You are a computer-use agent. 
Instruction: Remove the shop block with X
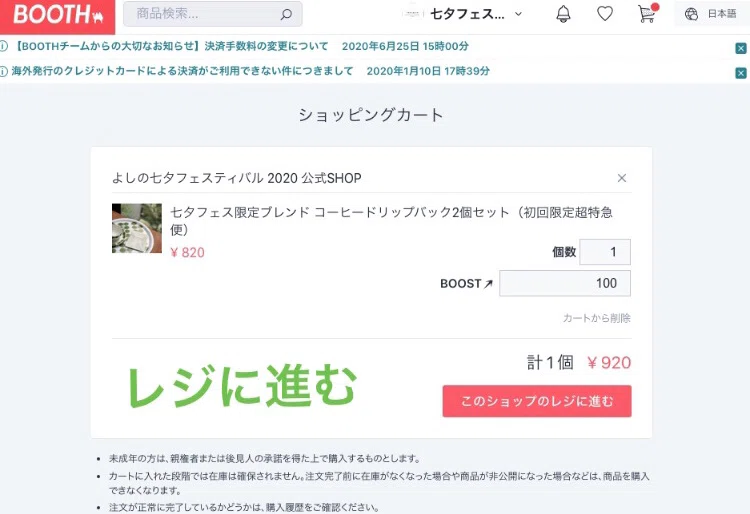click(622, 178)
